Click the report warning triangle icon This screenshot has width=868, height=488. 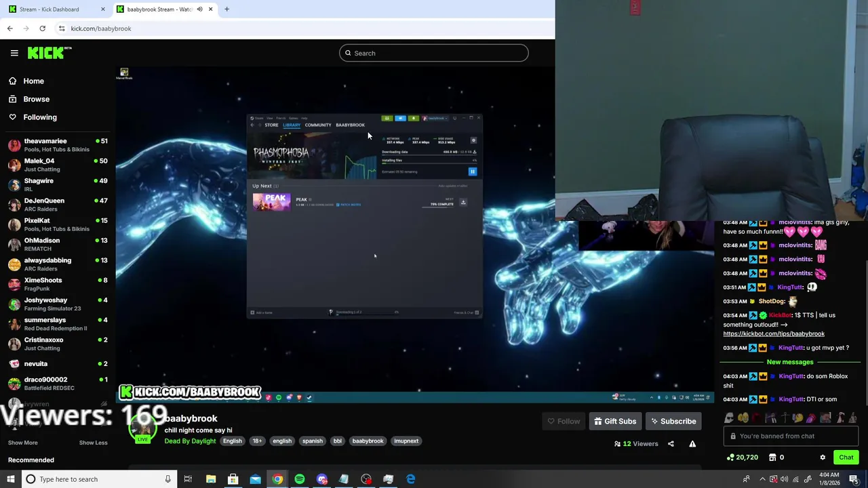pos(692,444)
